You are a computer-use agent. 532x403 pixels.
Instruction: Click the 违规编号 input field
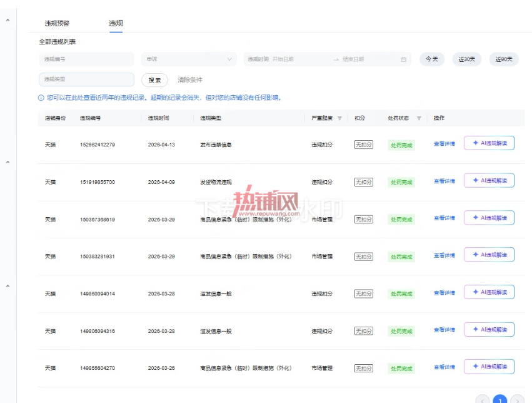[x=86, y=59]
